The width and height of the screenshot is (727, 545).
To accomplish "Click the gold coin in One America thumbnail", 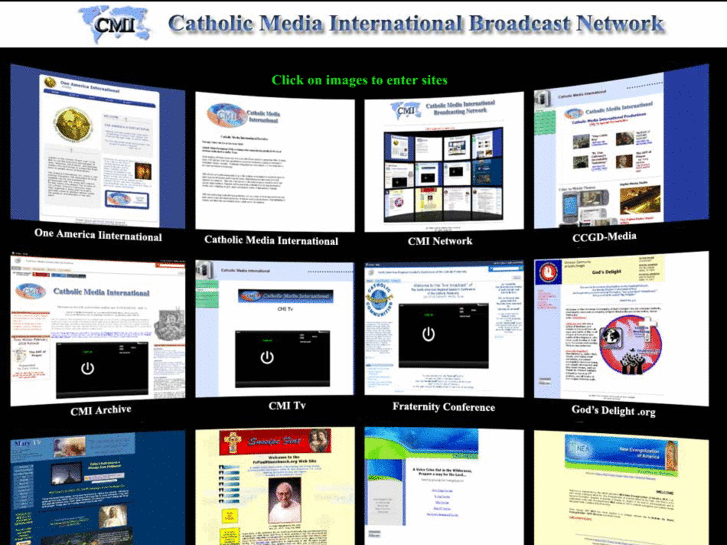I will pos(72,124).
